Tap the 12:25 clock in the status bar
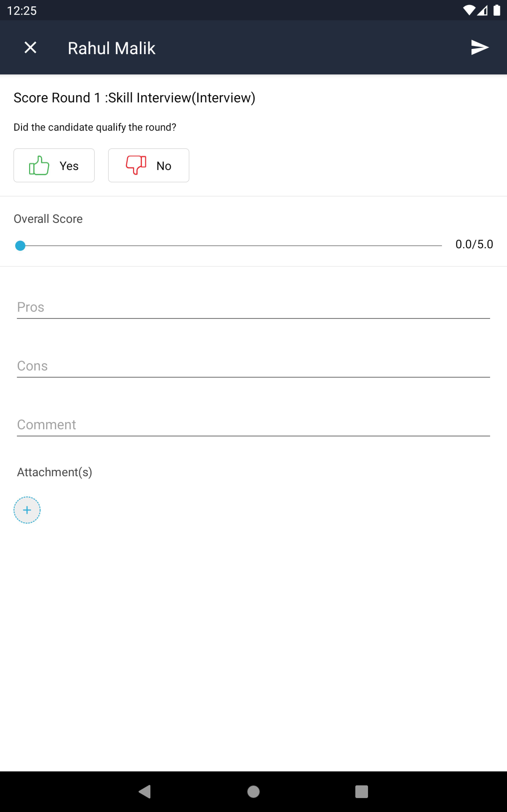 22,11
